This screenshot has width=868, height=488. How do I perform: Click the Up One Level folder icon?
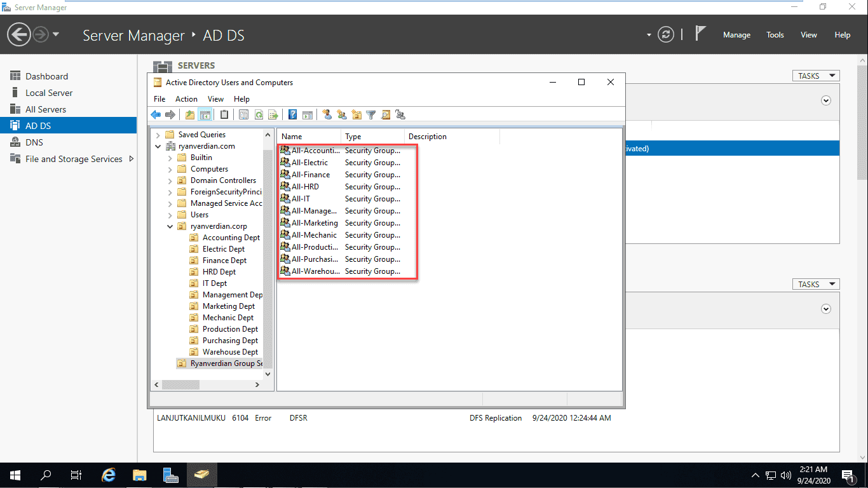click(190, 115)
